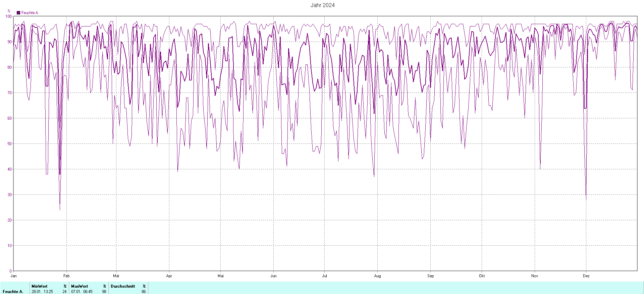This screenshot has width=644, height=294.
Task: Click the Feb month axis label
Action: click(x=66, y=276)
